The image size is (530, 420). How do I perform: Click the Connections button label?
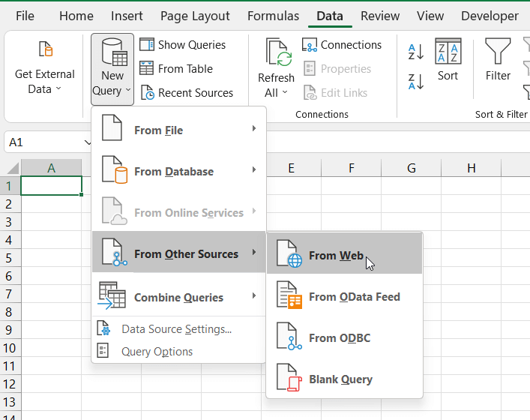351,45
